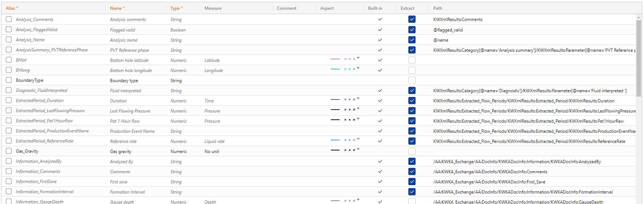Click black line swatch for Gas gravity
The width and height of the screenshot is (644, 204).
[x=335, y=150]
